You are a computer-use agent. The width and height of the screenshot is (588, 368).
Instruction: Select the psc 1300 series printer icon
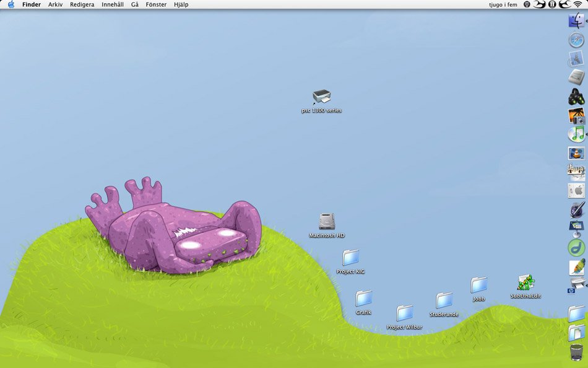pyautogui.click(x=321, y=97)
